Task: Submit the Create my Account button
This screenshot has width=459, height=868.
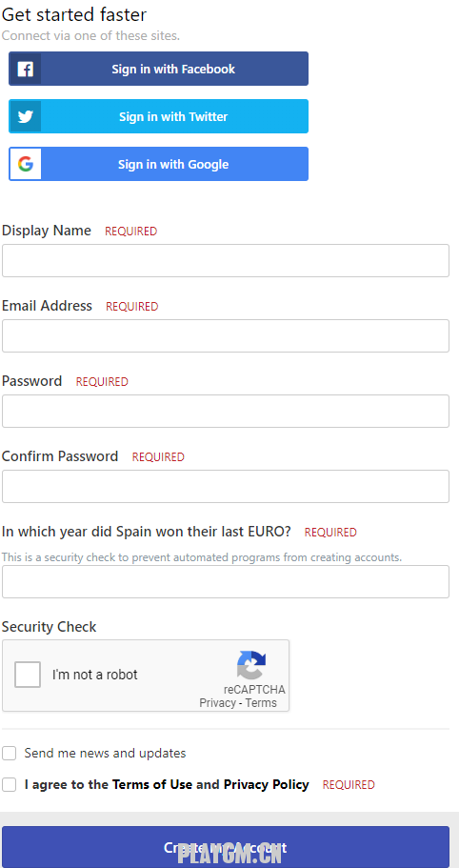Action: click(226, 847)
